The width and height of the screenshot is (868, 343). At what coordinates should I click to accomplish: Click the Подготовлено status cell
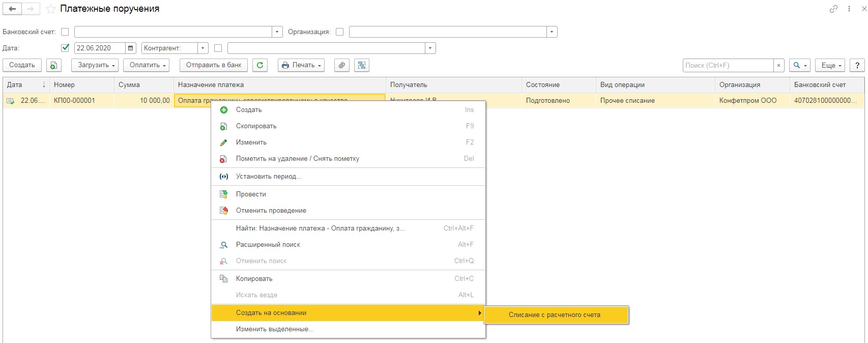(x=559, y=101)
